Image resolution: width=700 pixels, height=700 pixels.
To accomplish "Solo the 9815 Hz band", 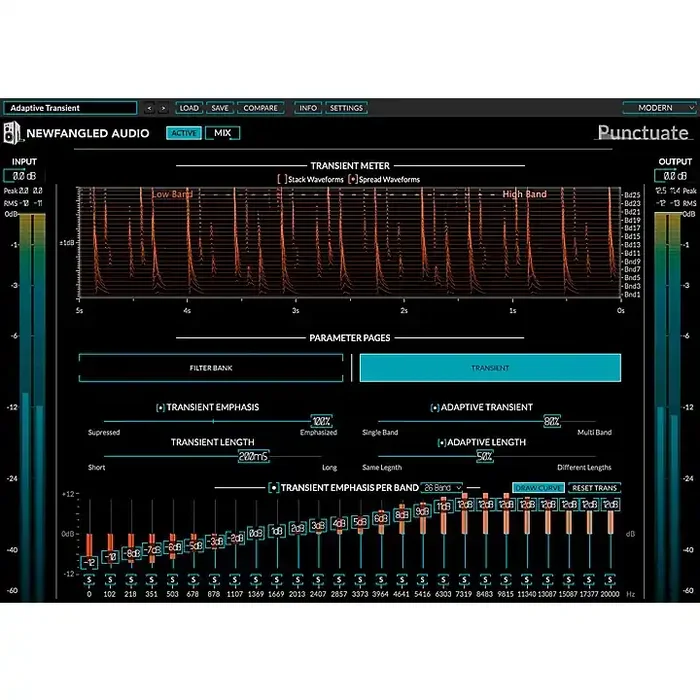I will [506, 580].
